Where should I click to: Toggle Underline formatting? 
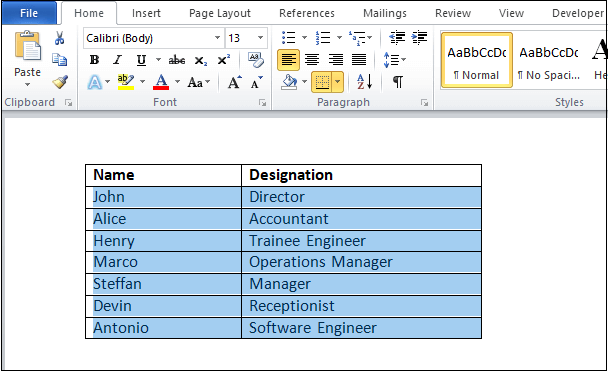(x=141, y=60)
